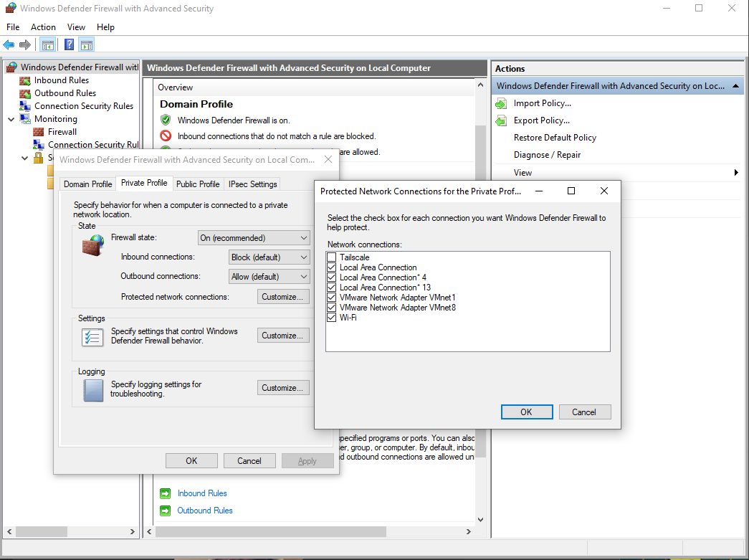Image resolution: width=749 pixels, height=560 pixels.
Task: Open the blue Help toolbar icon
Action: coord(70,45)
